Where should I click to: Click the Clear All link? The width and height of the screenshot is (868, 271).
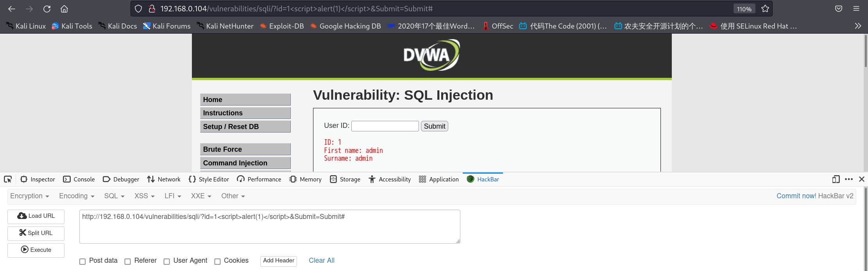click(322, 260)
